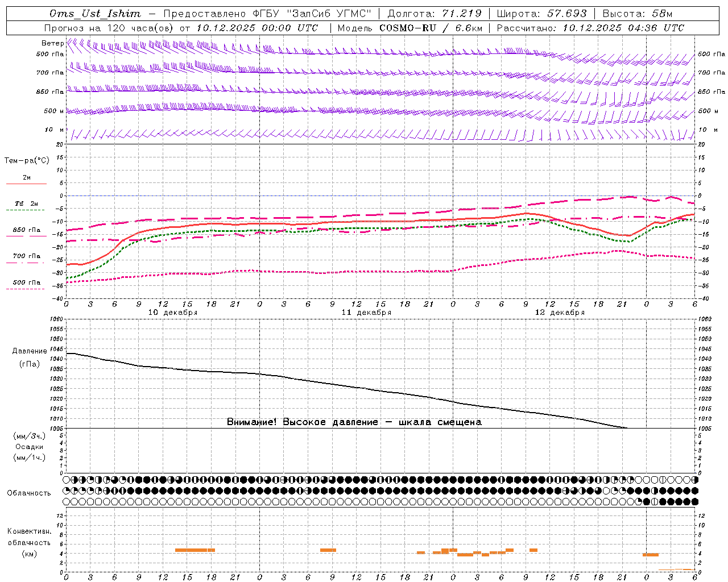Screen dimensions: 728x582
Task: Click the left '12' convective height axis value
Action: click(60, 516)
